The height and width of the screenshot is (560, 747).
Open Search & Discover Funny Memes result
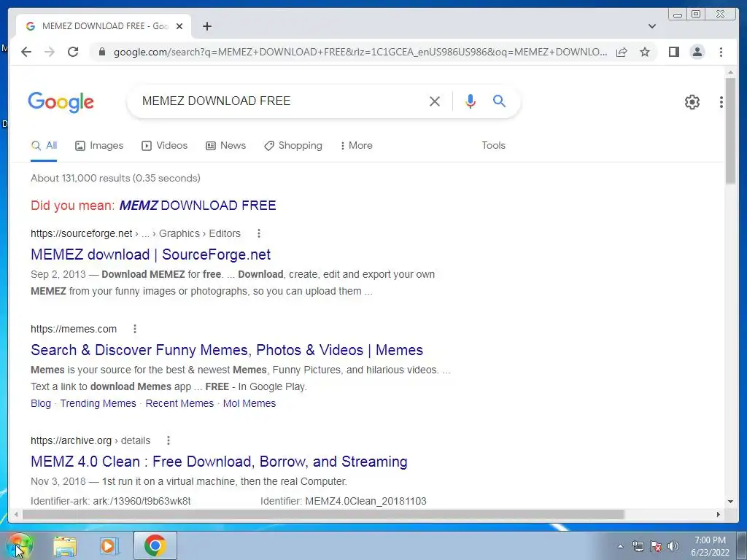point(227,350)
